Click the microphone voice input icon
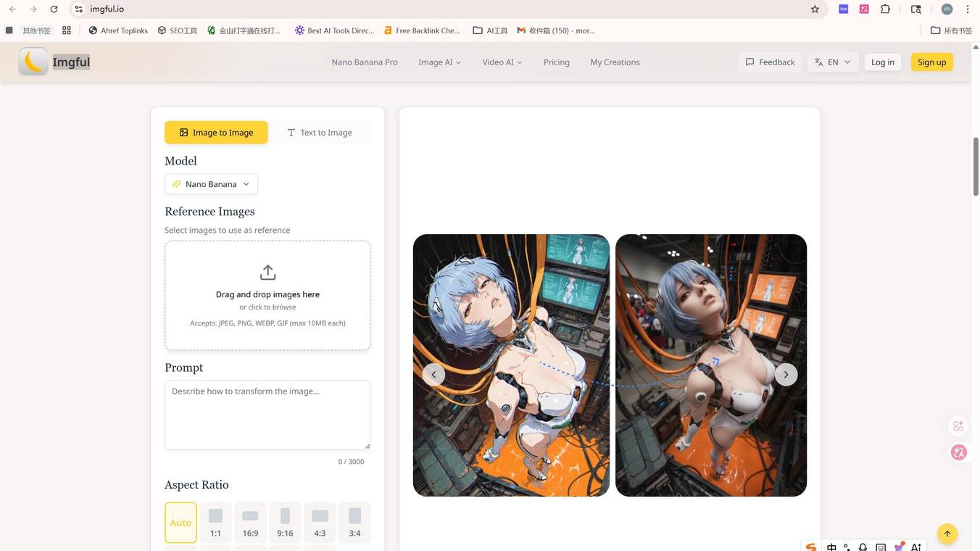 863,547
